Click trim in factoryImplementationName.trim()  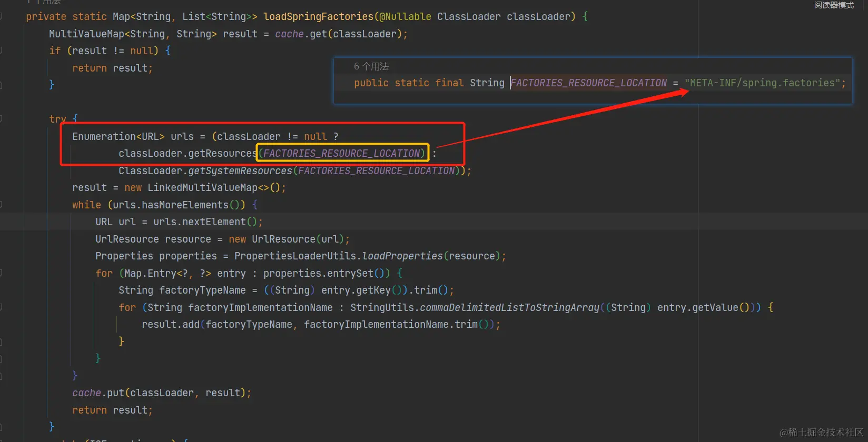click(466, 325)
